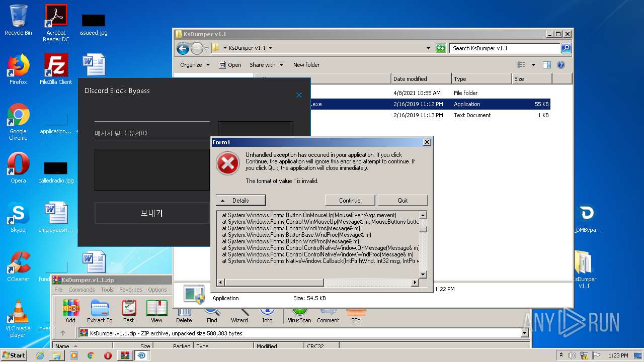Open Firefox desktop shortcut
Image resolution: width=644 pixels, height=362 pixels.
click(x=18, y=69)
